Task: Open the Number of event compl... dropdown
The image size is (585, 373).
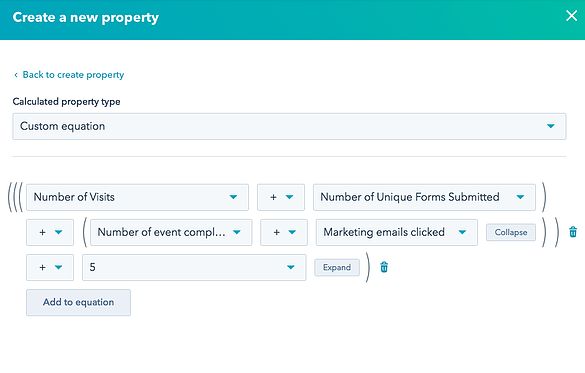Action: (171, 232)
